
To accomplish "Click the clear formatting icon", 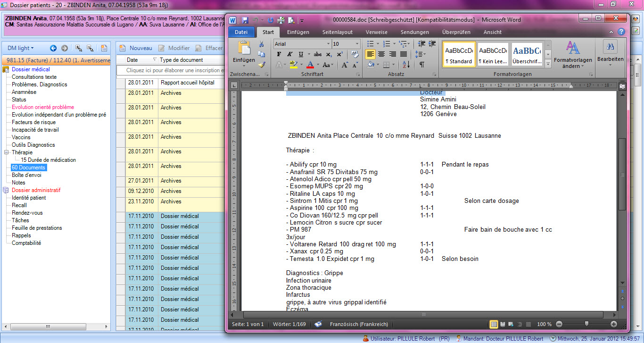I will (355, 54).
